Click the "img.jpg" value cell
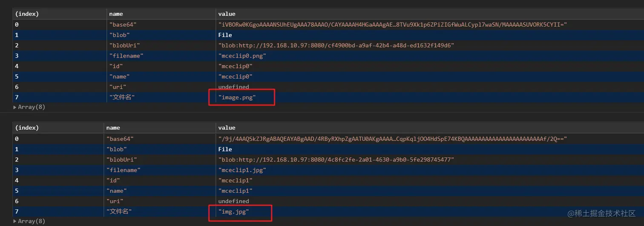 point(234,212)
